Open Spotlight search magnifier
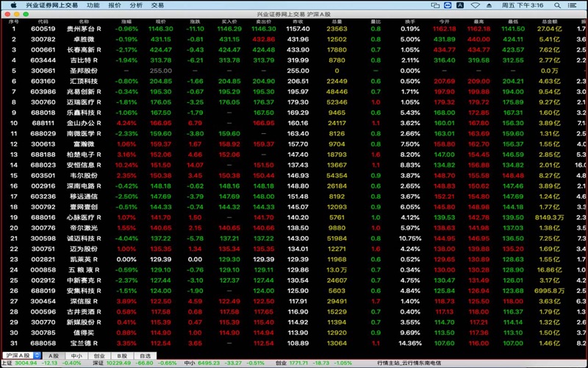 point(558,5)
